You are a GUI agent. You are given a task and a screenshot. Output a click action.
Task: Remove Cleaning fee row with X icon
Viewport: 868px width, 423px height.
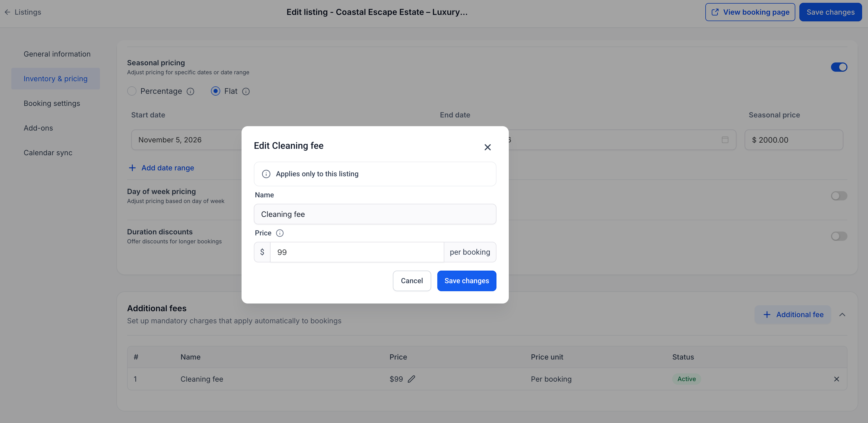point(836,379)
